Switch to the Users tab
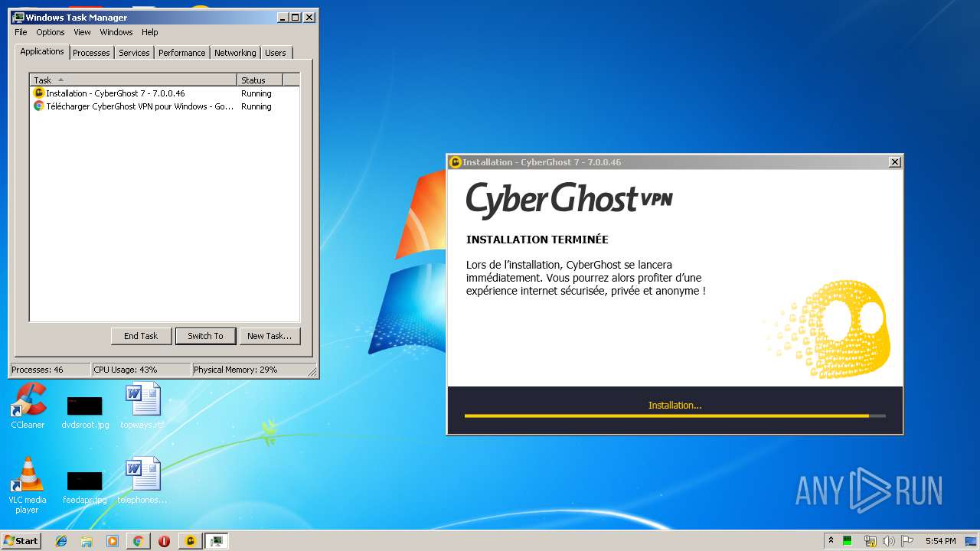This screenshot has width=980, height=551. click(276, 53)
